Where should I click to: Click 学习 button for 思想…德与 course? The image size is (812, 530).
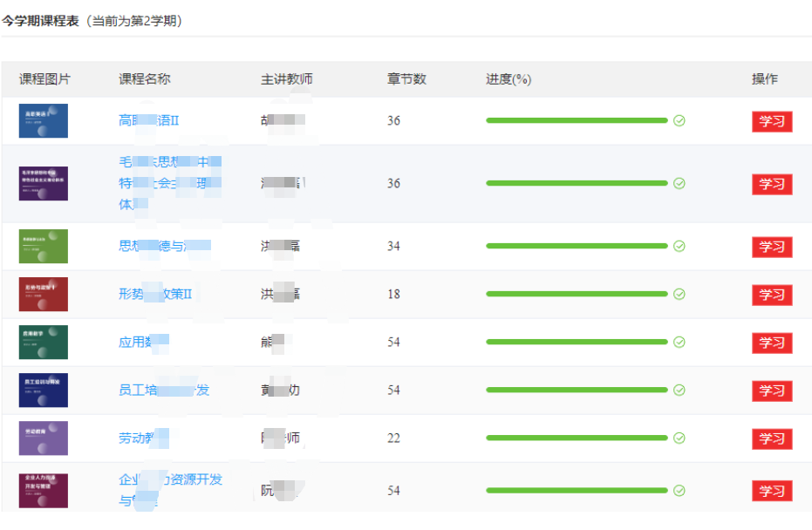click(x=772, y=247)
